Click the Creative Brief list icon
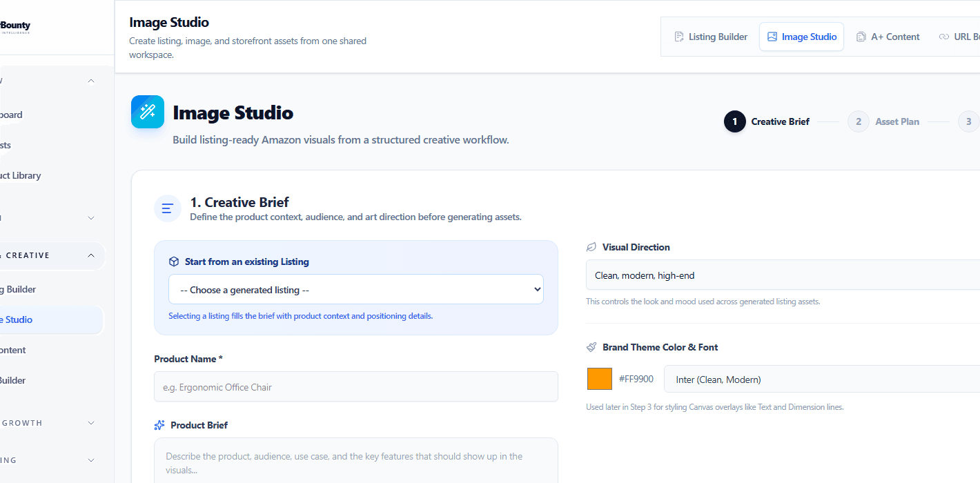This screenshot has height=483, width=980. click(168, 208)
